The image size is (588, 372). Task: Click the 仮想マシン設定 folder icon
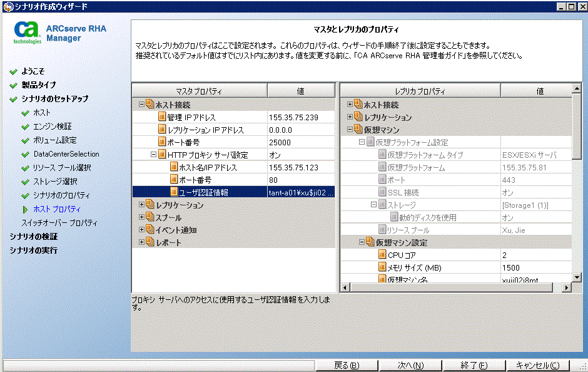coord(370,242)
